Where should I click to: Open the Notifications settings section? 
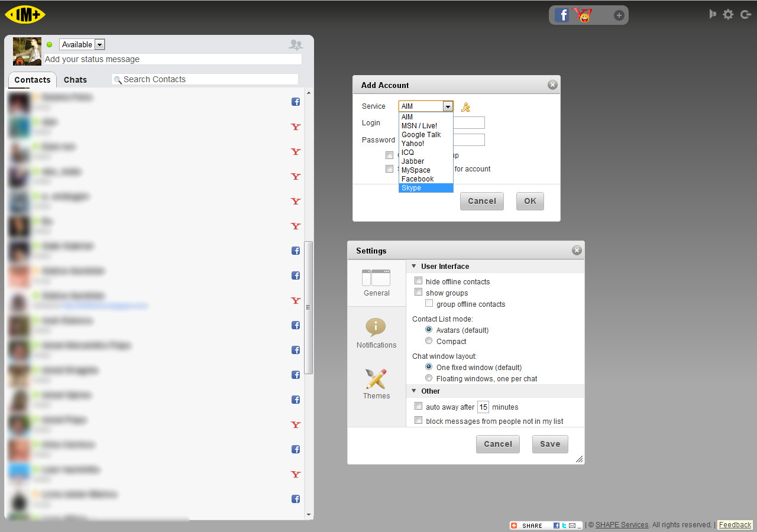377,333
